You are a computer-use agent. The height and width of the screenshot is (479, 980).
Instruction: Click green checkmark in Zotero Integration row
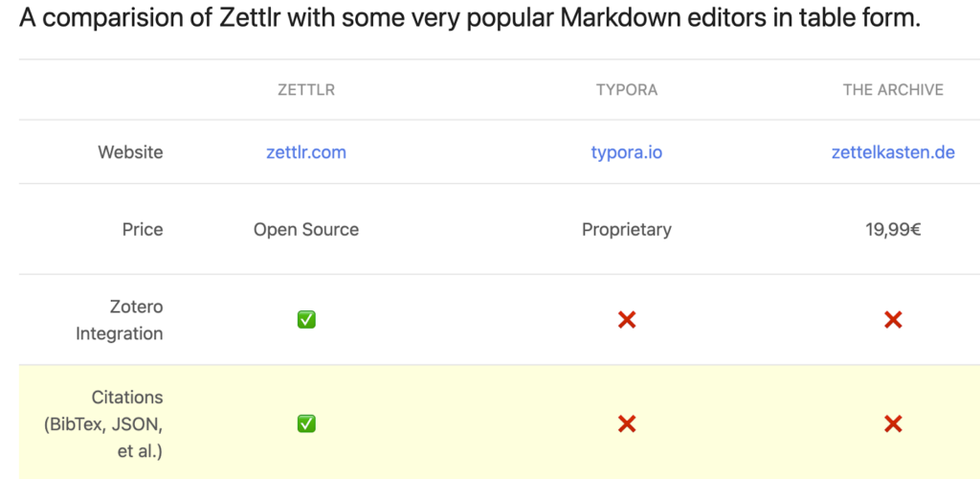306,320
